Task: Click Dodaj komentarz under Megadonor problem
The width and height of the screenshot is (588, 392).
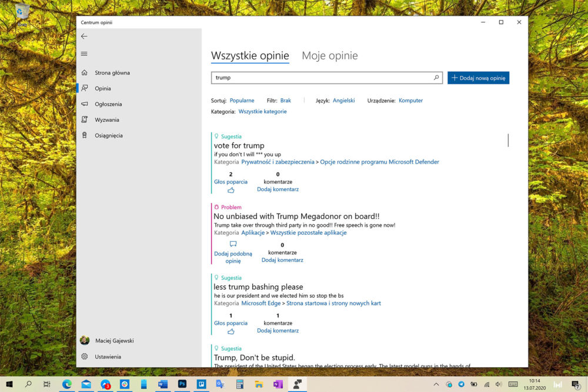Action: pos(282,260)
